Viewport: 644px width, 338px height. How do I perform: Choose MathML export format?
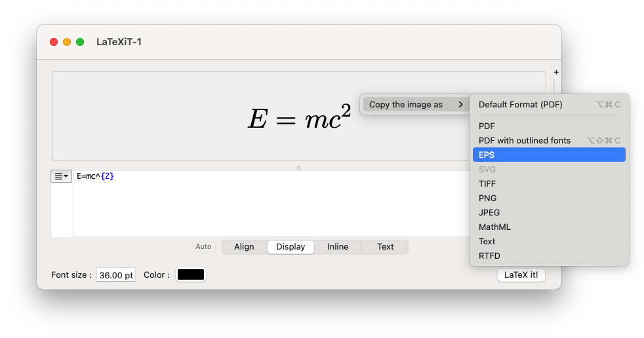tap(494, 227)
